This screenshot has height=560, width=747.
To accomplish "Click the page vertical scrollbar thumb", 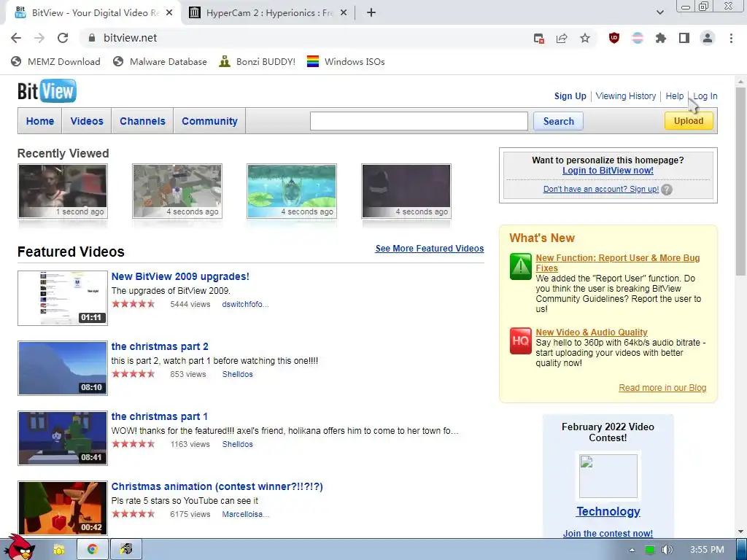I will pos(740,181).
